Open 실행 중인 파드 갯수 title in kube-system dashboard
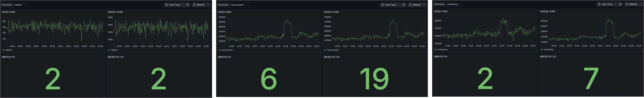Image resolution: width=644 pixels, height=98 pixels. point(332,57)
